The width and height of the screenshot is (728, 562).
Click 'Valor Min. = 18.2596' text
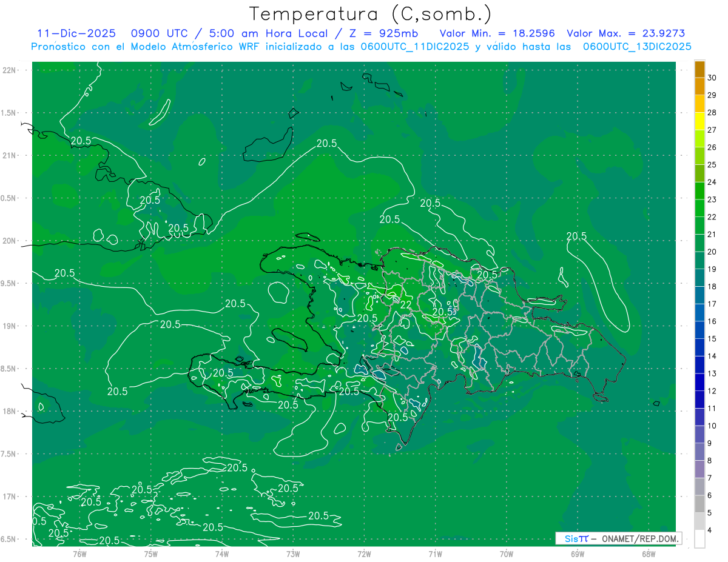[497, 33]
